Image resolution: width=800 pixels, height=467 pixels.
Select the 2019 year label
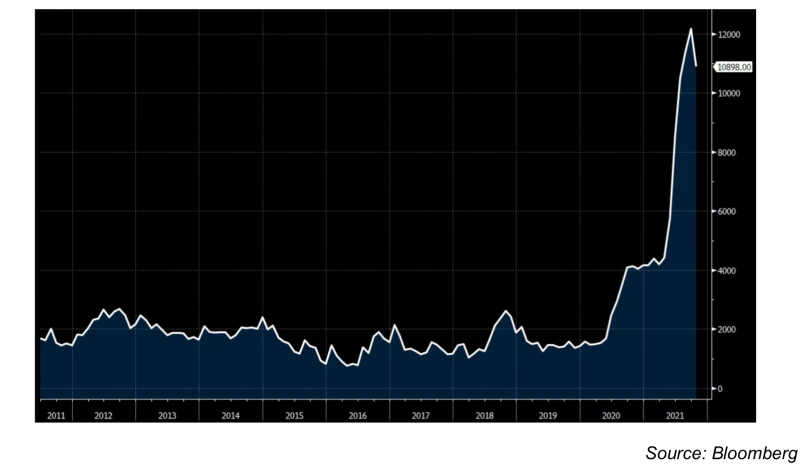click(x=547, y=414)
